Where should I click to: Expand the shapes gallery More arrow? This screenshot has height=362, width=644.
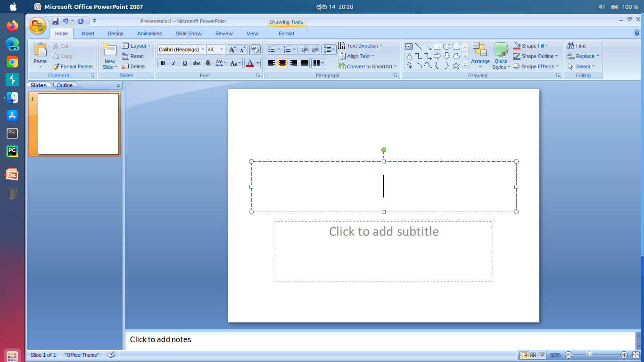(465, 66)
